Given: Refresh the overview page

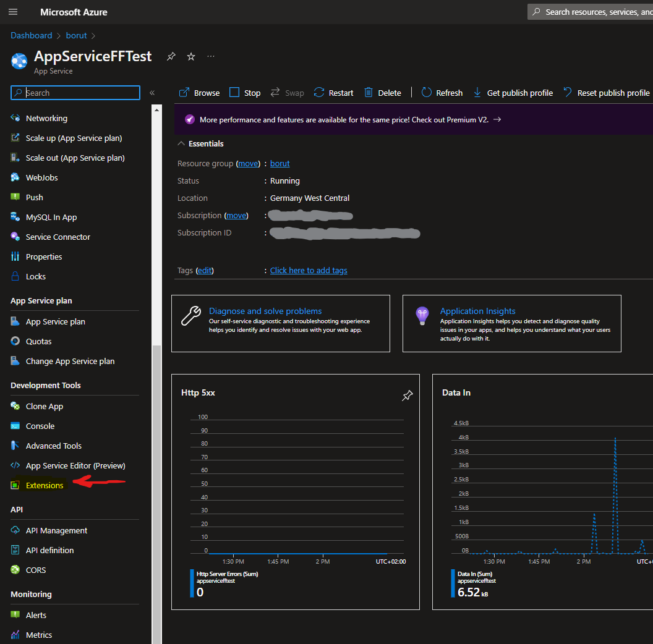Looking at the screenshot, I should [442, 93].
